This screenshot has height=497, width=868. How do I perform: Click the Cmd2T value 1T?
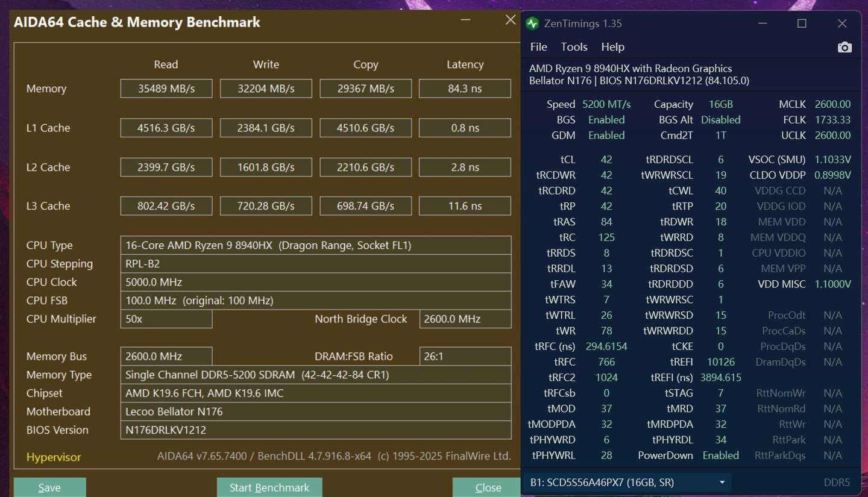(x=721, y=136)
